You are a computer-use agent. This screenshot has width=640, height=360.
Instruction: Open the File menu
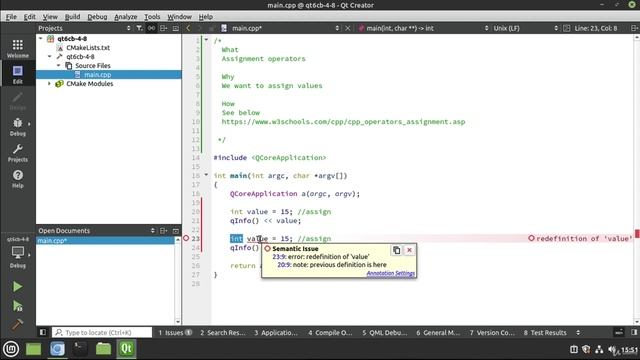pos(11,17)
